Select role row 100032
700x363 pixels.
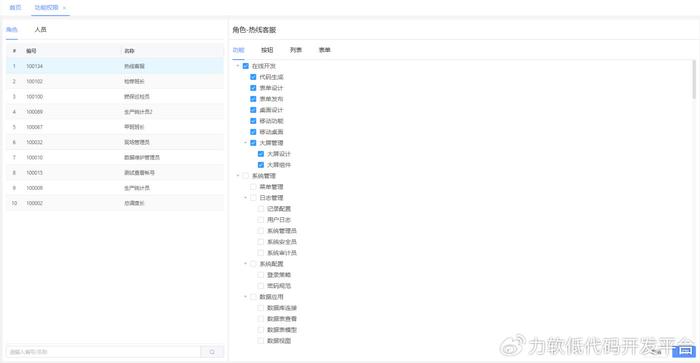[x=115, y=142]
